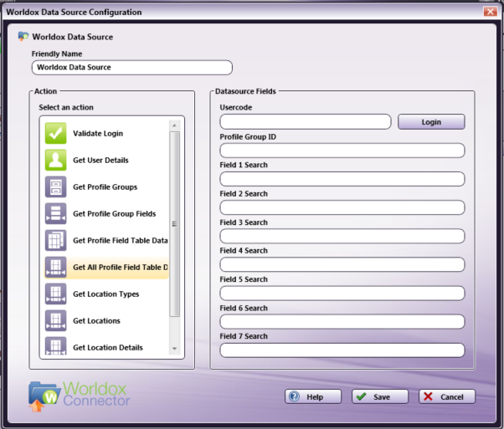The height and width of the screenshot is (429, 504).
Task: Select the Get Location Types label
Action: [105, 294]
